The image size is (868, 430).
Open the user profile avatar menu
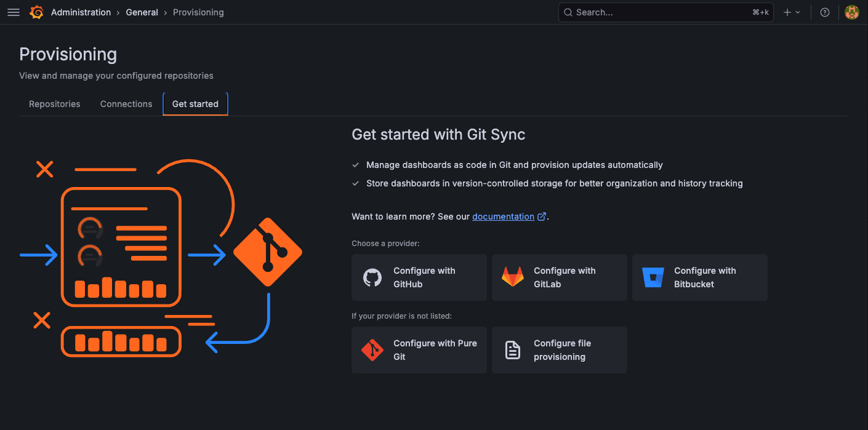click(x=851, y=12)
